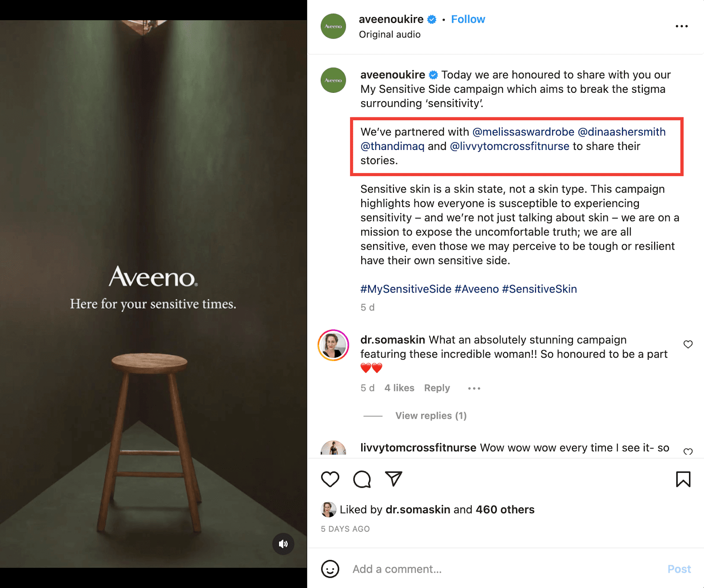Click the verified badge next to the caption username
Image resolution: width=704 pixels, height=588 pixels.
(434, 75)
